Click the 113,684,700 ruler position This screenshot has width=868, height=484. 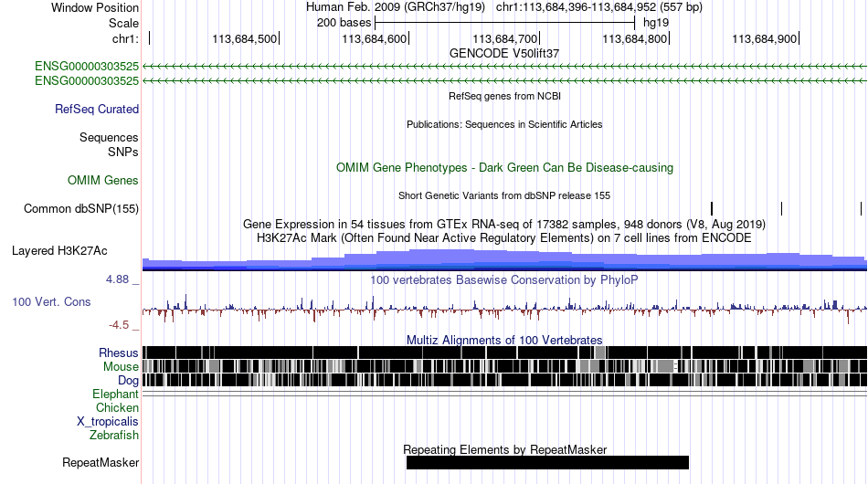click(x=505, y=38)
